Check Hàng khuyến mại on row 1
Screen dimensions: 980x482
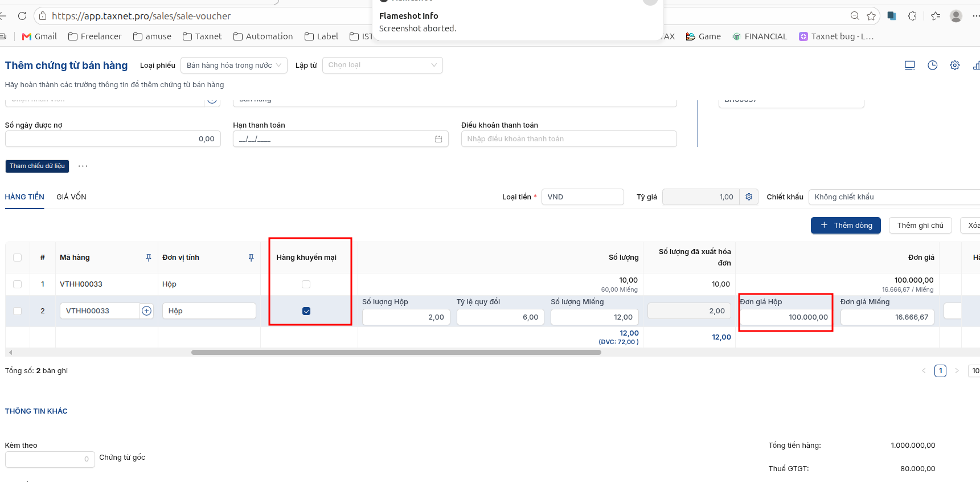click(306, 284)
